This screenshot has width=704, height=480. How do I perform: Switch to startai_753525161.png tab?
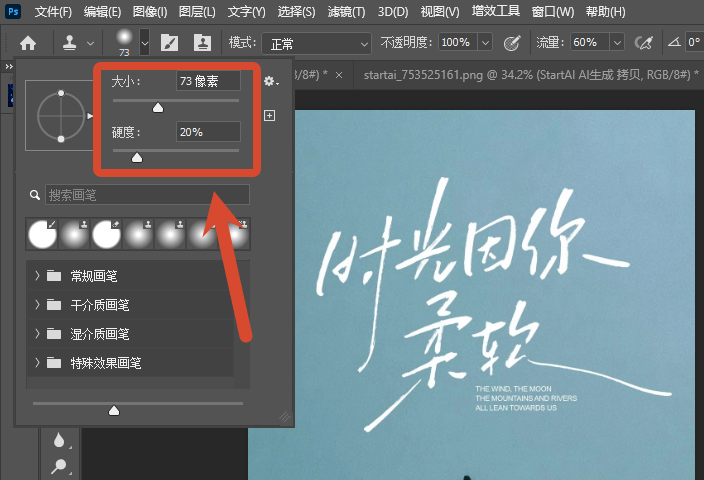click(530, 75)
